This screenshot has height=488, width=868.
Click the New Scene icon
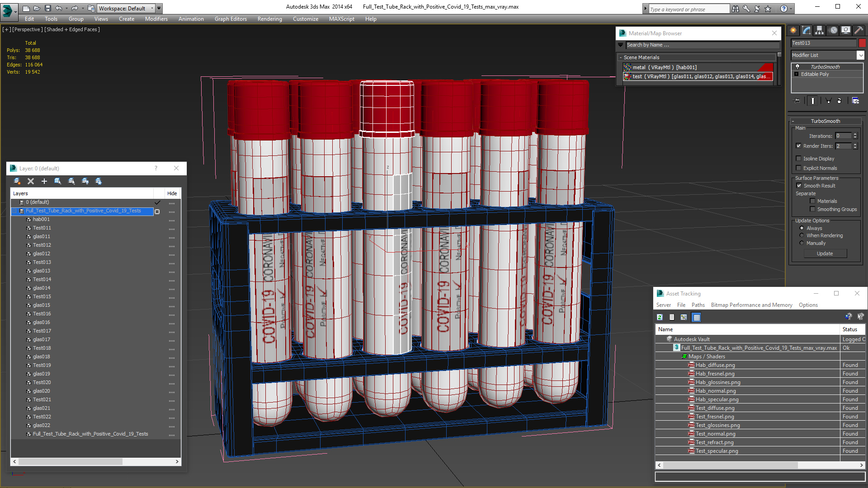26,8
